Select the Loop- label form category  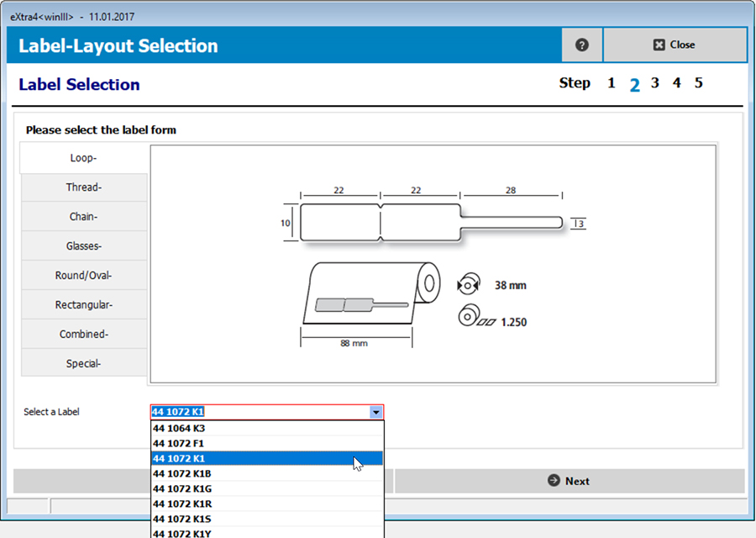click(84, 157)
